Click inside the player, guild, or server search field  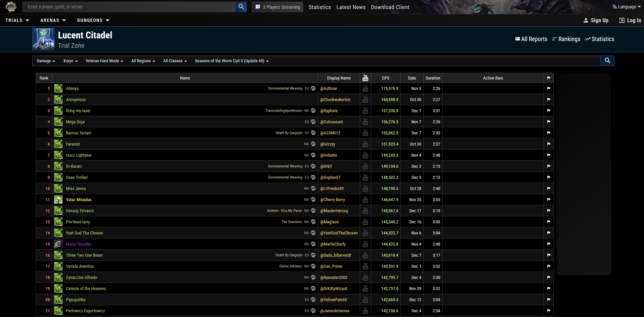coord(129,7)
